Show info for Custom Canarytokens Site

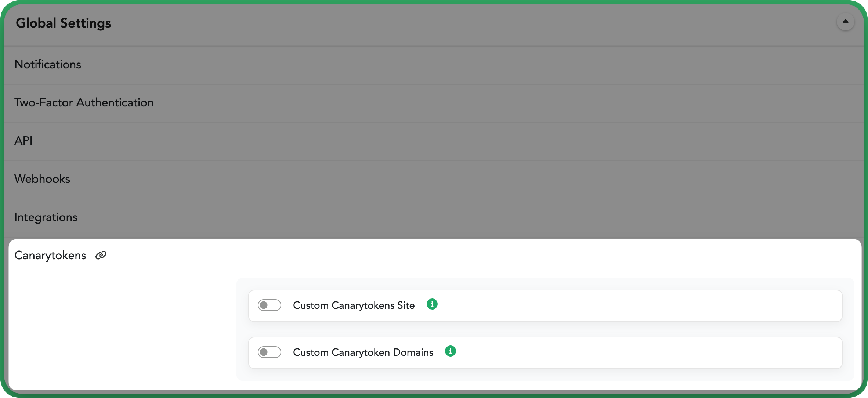pyautogui.click(x=432, y=304)
